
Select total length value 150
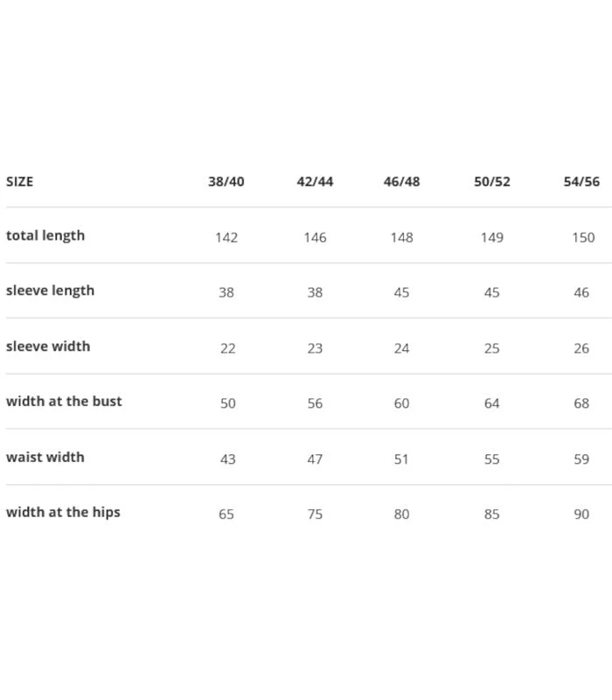(x=583, y=237)
